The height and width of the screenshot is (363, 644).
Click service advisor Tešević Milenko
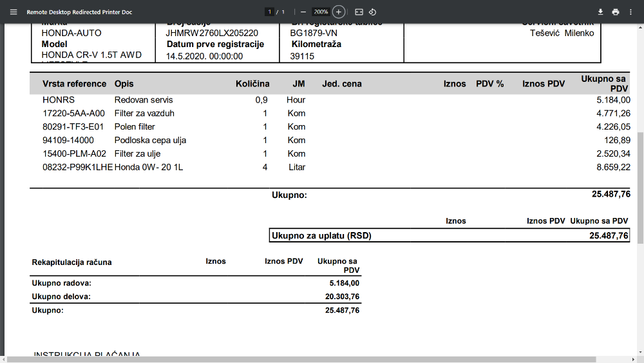[562, 33]
